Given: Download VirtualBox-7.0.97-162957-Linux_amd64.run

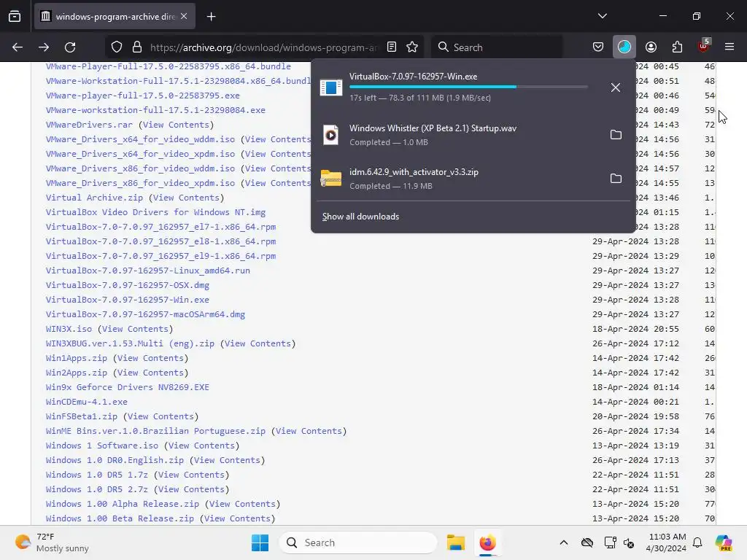Looking at the screenshot, I should point(147,271).
